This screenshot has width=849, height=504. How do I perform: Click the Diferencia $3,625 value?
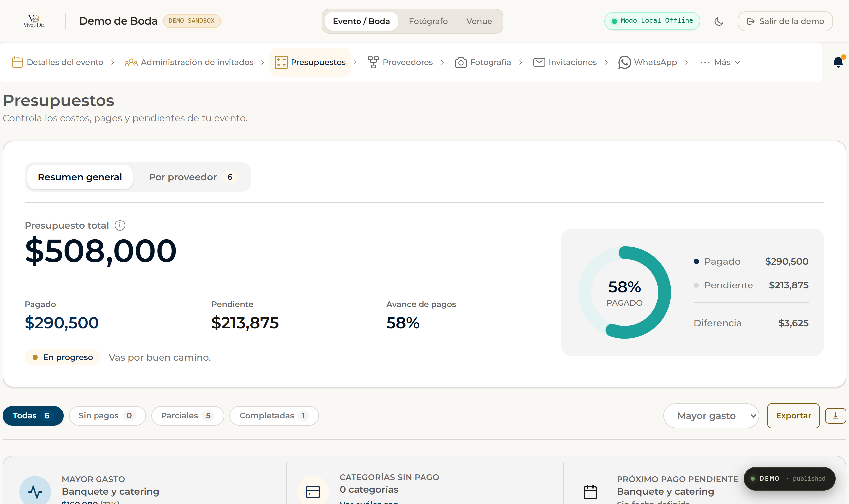(x=793, y=323)
